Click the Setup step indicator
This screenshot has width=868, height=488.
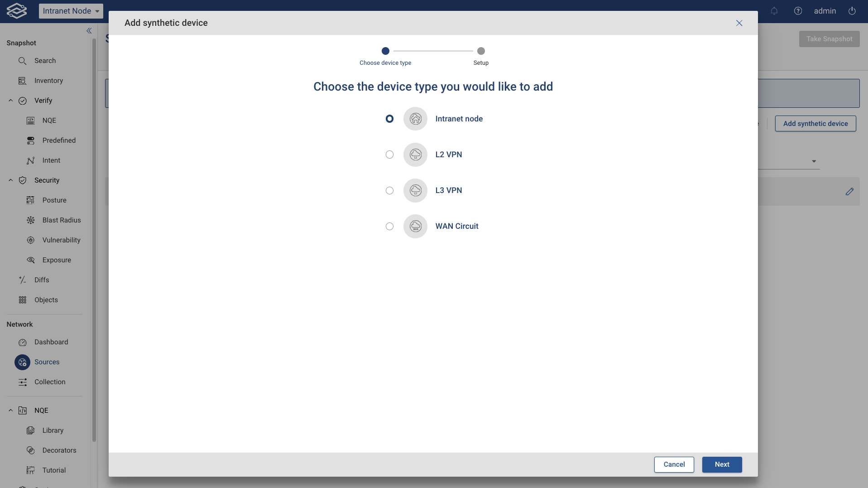(x=480, y=51)
